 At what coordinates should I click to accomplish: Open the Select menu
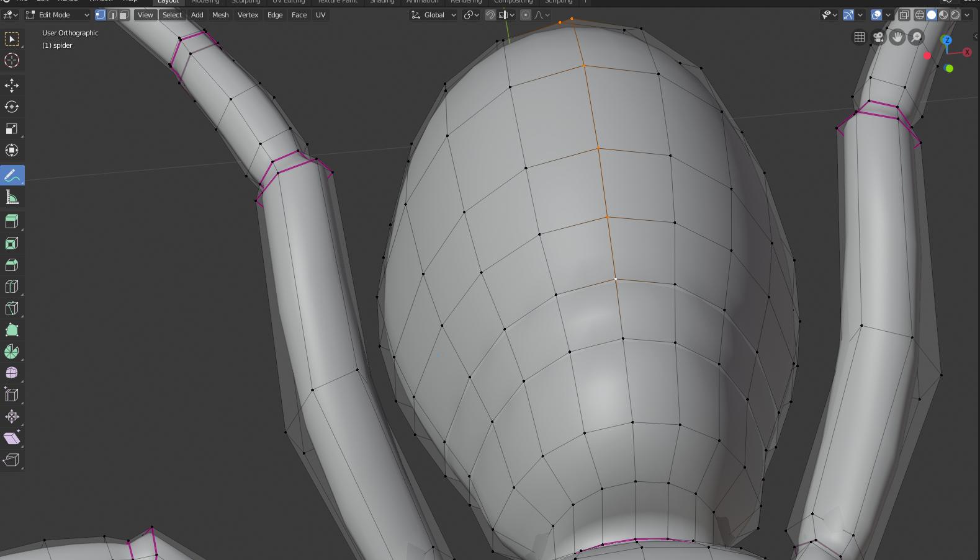click(172, 15)
